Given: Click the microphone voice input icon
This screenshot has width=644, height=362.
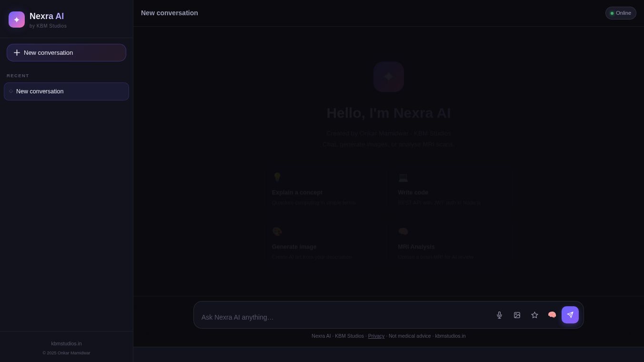Looking at the screenshot, I should (x=499, y=315).
